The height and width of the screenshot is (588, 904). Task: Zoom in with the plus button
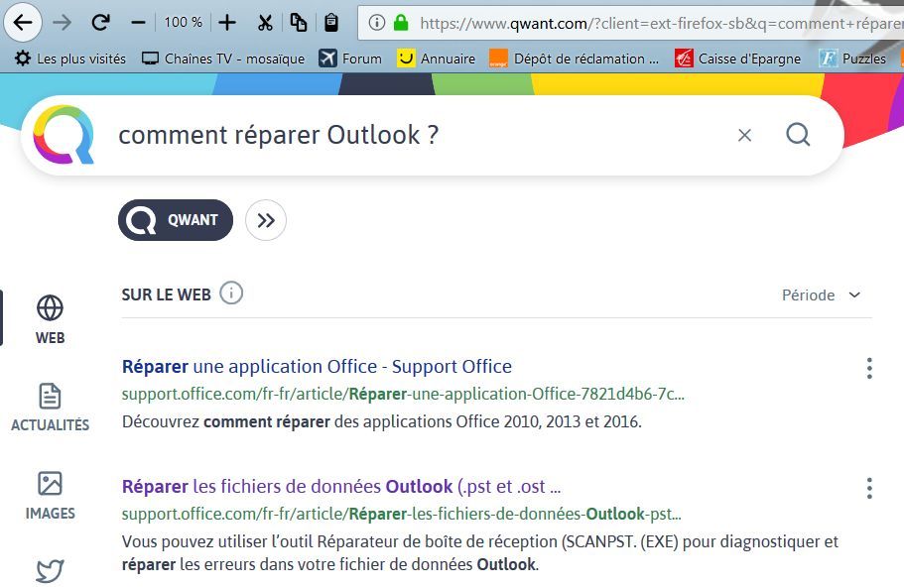[x=227, y=23]
